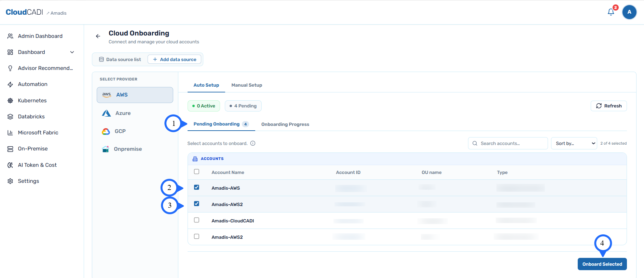Click the Add data source button
This screenshot has height=278, width=644.
174,59
